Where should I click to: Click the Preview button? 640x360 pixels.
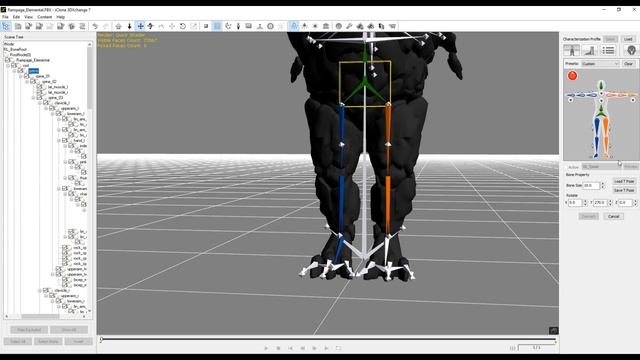[x=630, y=167]
